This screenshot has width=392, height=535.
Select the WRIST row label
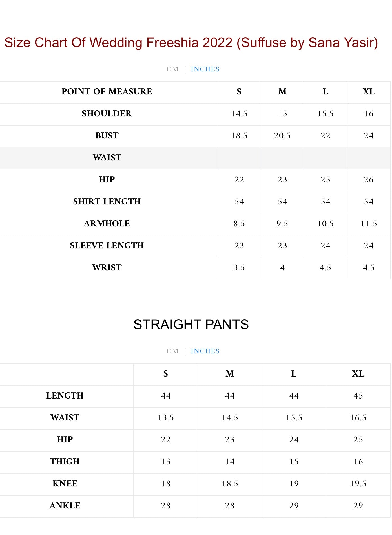[107, 268]
